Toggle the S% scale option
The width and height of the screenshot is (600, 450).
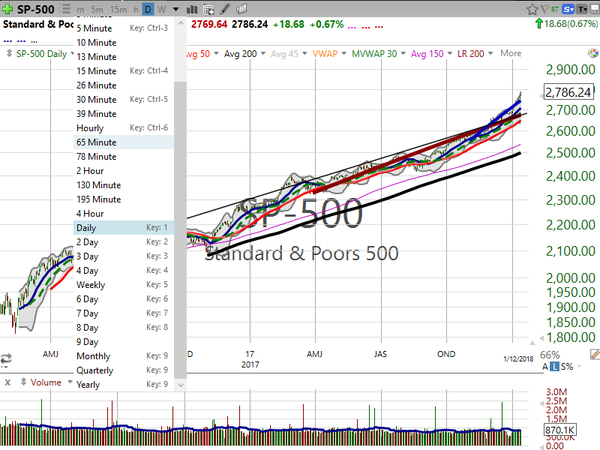click(567, 367)
